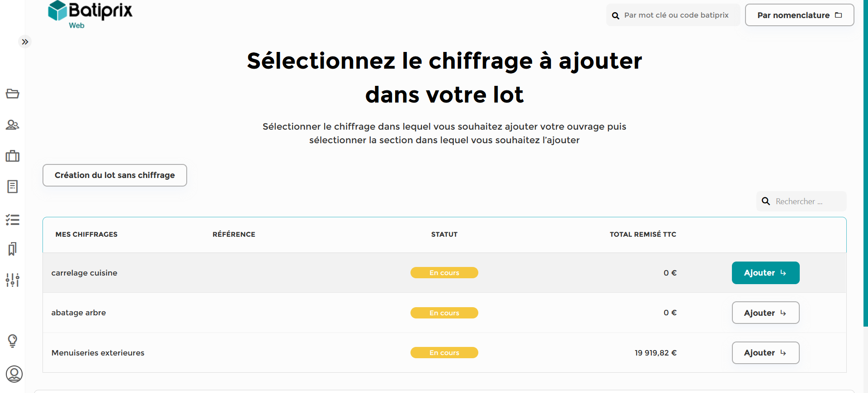Screen dimensions: 868x393
Task: Click the Batiprix Web logo
Action: tap(90, 15)
